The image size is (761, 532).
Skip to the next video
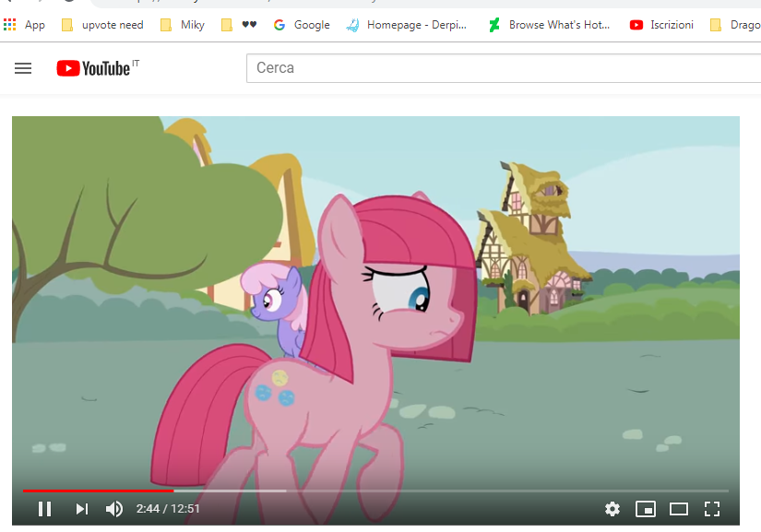pos(82,509)
